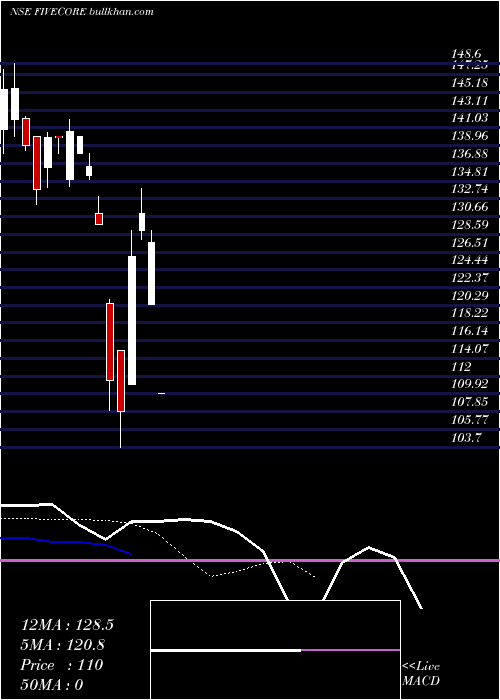Click the 120.29 price axis label
Screen dimensions: 500x700
pyautogui.click(x=470, y=296)
